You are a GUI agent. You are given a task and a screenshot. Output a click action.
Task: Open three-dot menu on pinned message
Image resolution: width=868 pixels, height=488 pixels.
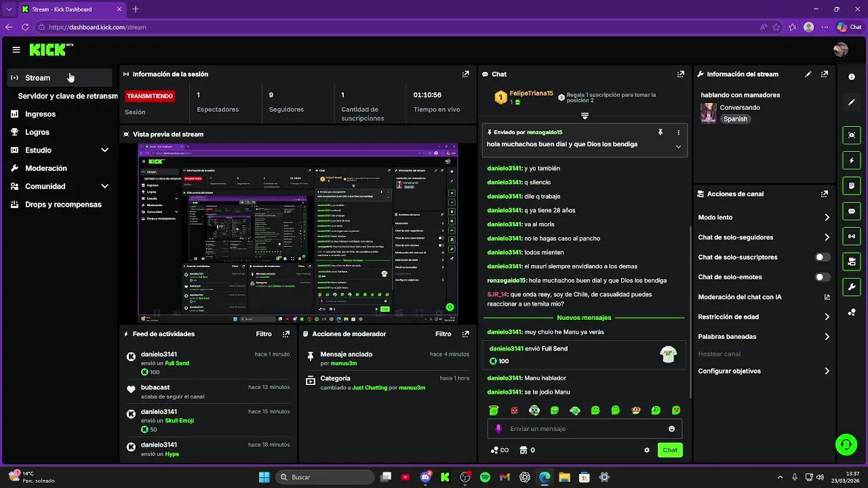click(678, 132)
